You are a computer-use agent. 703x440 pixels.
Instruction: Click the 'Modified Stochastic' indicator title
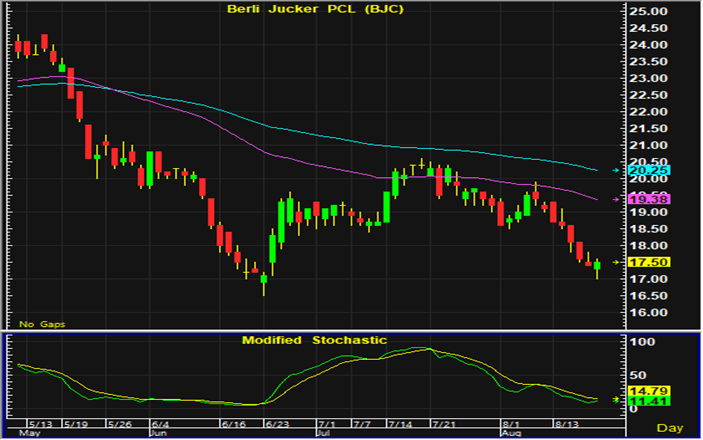[314, 340]
